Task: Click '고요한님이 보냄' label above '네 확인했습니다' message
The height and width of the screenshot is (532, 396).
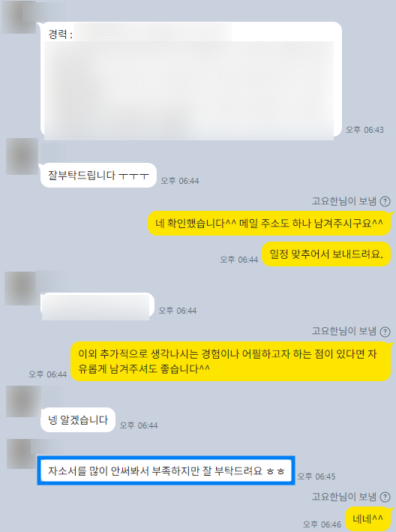Action: (344, 202)
